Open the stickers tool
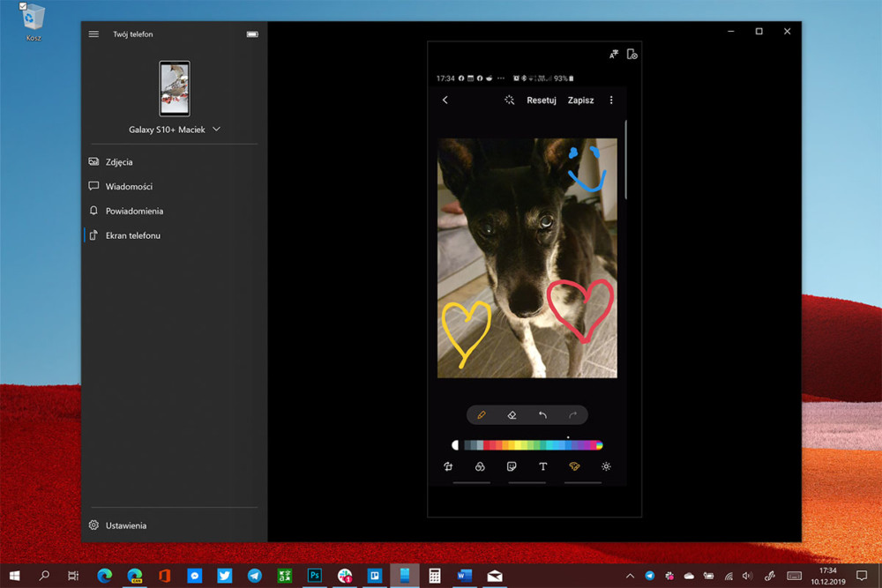Screen dimensions: 882x588 [x=512, y=466]
